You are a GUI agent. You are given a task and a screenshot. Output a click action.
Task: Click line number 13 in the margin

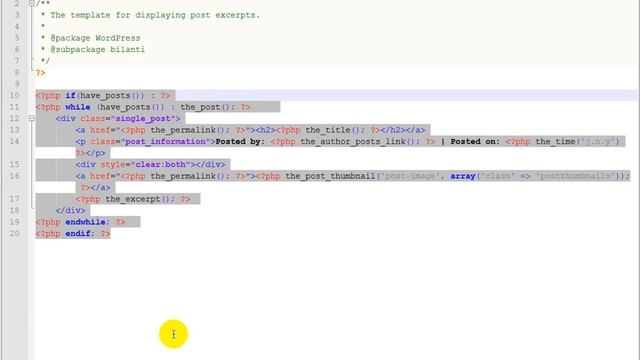click(x=14, y=130)
